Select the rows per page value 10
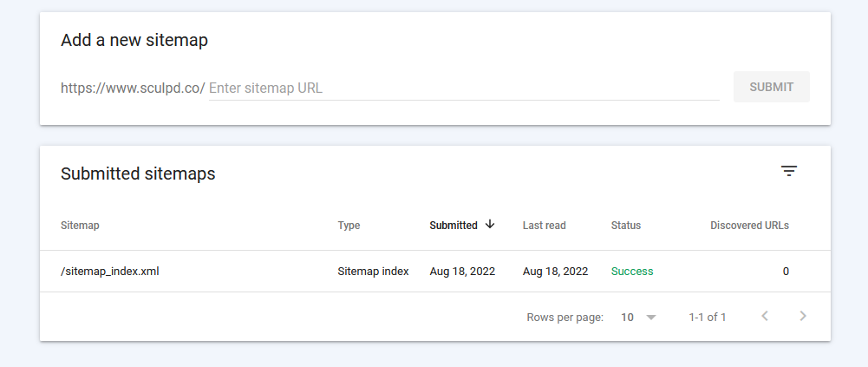 pos(627,318)
